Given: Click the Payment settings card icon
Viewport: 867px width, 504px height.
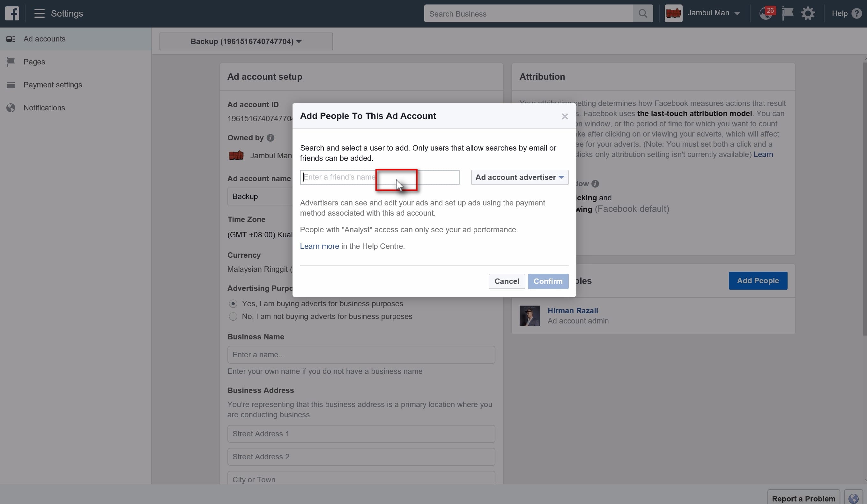Looking at the screenshot, I should (x=11, y=85).
